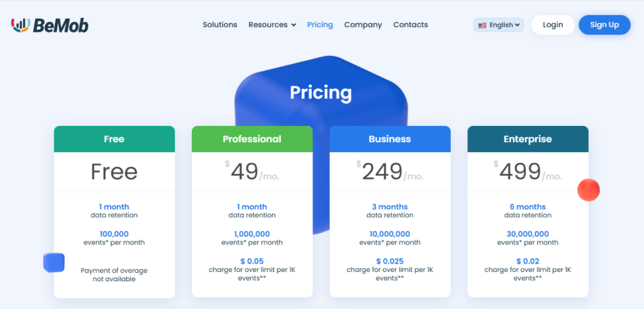The height and width of the screenshot is (309, 644).
Task: Click the $499/mo. price
Action: tap(528, 172)
